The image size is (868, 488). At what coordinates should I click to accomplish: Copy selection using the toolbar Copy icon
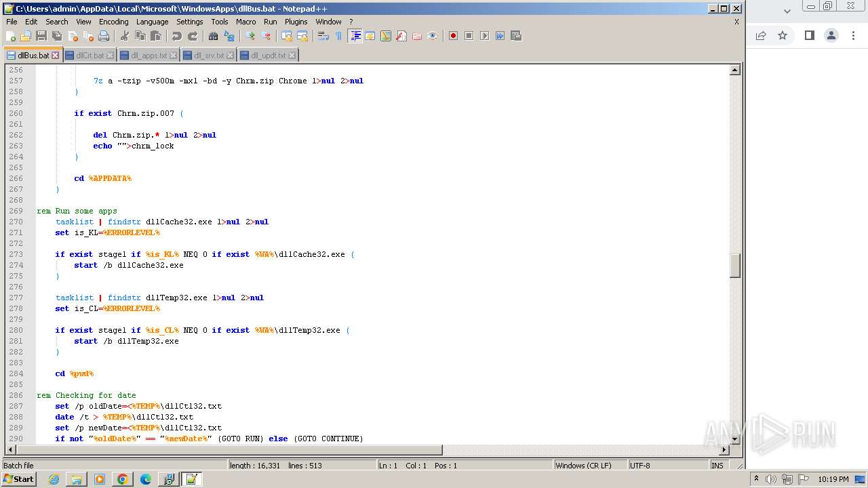coord(140,36)
